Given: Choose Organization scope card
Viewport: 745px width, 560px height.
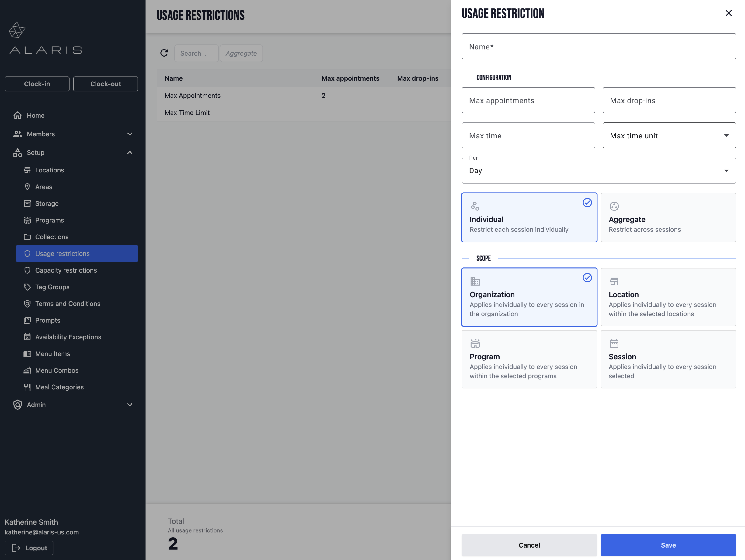Looking at the screenshot, I should (x=529, y=297).
